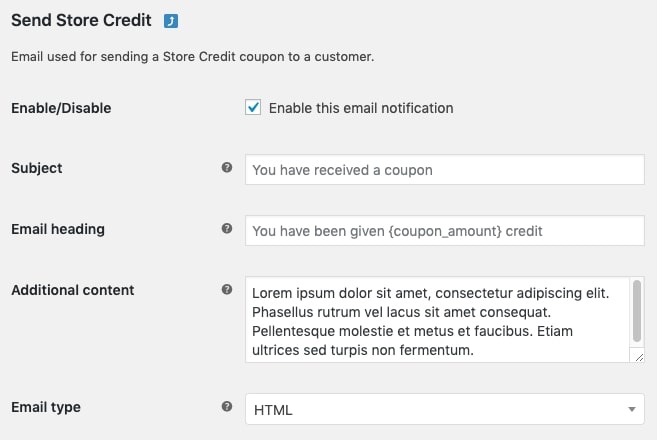
Task: Click the Additional content textarea scrollbar thumb
Action: [x=637, y=311]
